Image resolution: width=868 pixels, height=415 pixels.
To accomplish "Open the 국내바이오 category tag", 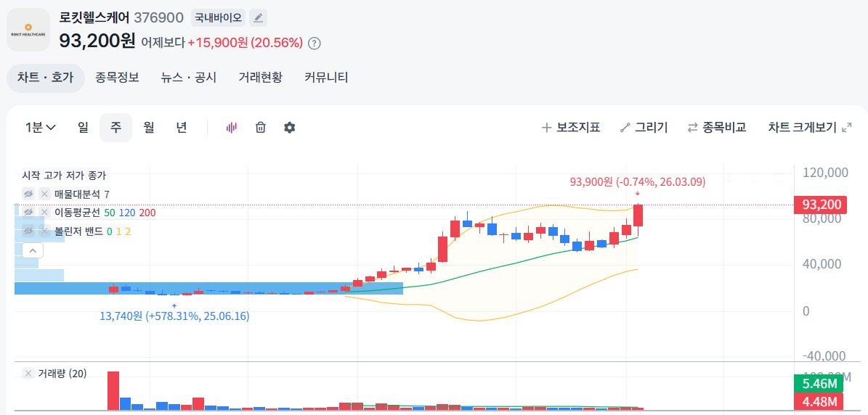I will point(218,17).
